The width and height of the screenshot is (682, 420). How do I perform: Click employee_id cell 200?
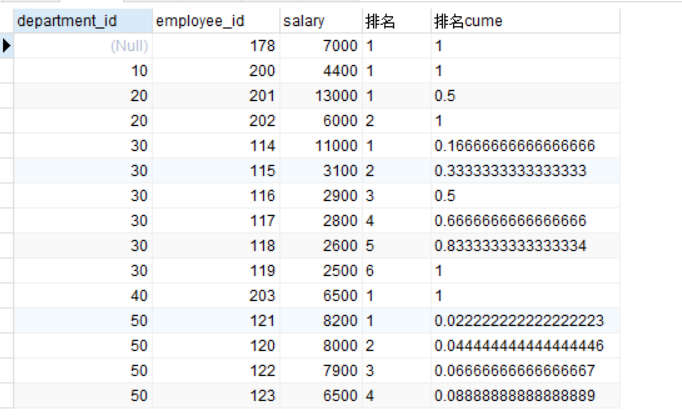point(216,71)
